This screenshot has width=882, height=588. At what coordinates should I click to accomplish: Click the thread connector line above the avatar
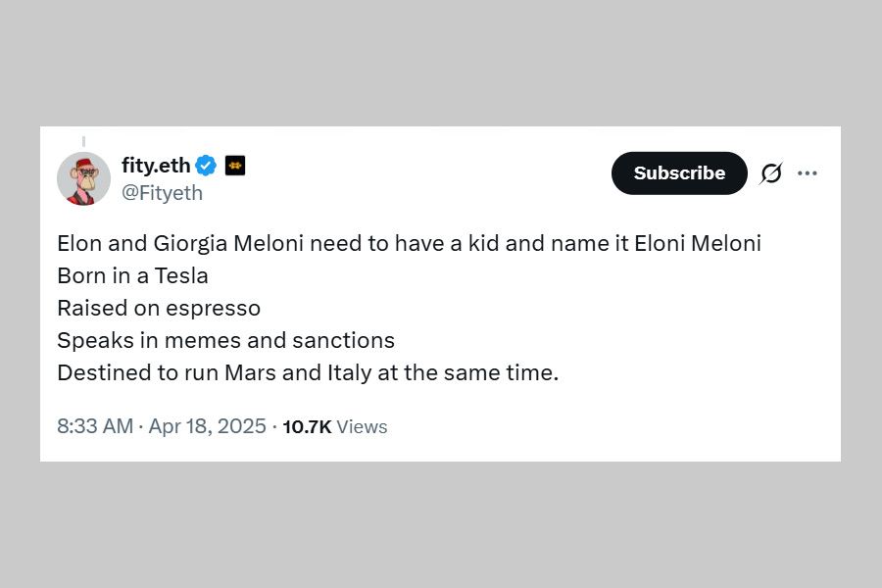pos(83,141)
